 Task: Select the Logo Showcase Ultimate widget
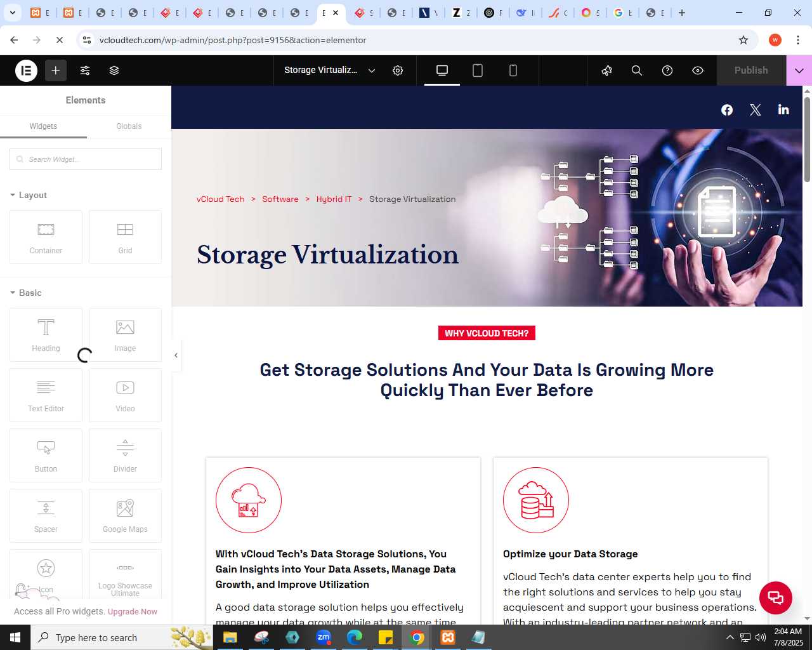[x=125, y=574]
